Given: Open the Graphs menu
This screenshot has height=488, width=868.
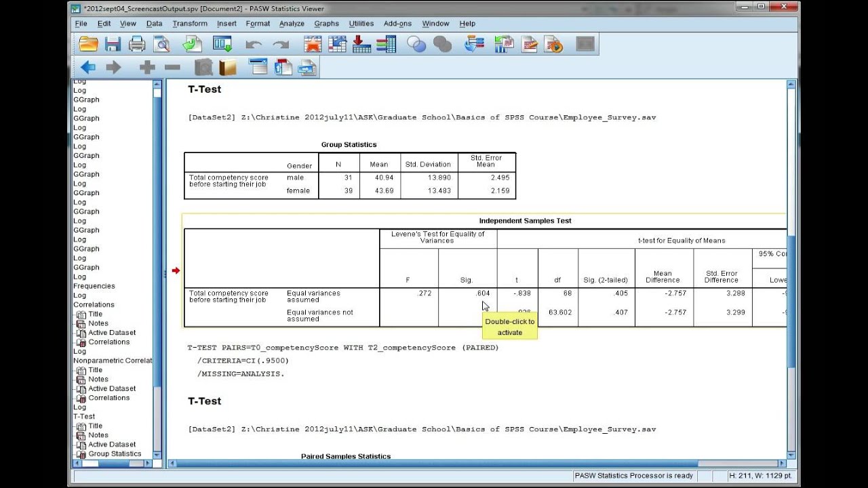Looking at the screenshot, I should click(x=326, y=24).
